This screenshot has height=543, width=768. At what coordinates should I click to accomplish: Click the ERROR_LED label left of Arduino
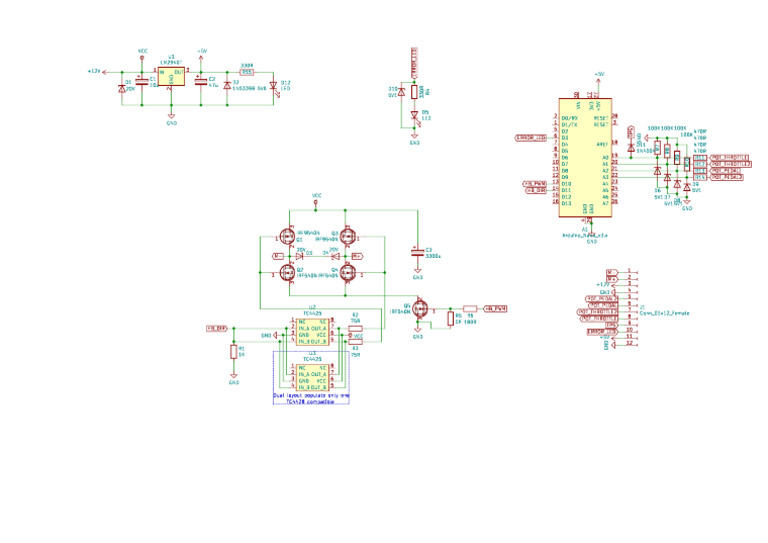tap(531, 138)
